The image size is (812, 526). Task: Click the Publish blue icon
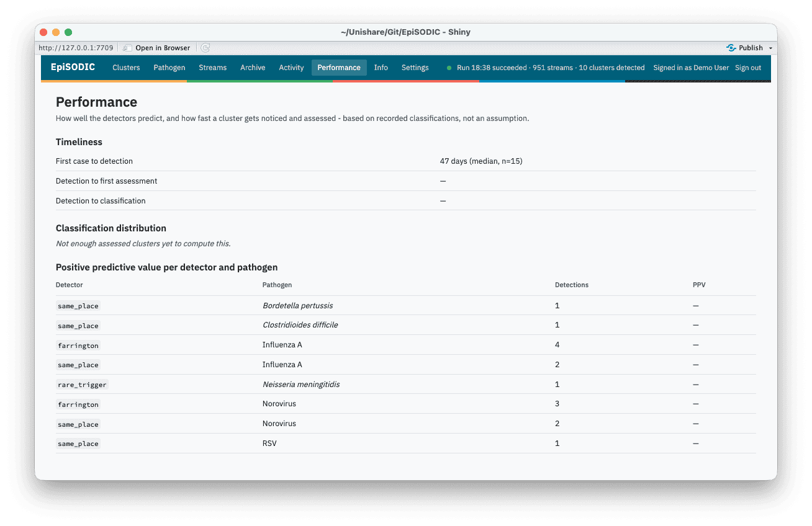tap(731, 48)
